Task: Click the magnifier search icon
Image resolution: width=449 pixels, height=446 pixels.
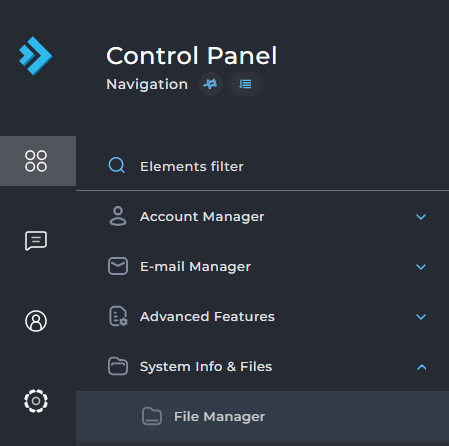Action: (x=117, y=165)
